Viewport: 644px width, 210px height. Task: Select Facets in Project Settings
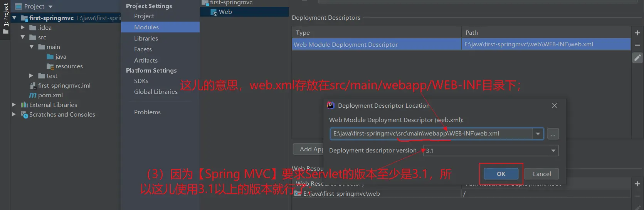click(x=143, y=49)
